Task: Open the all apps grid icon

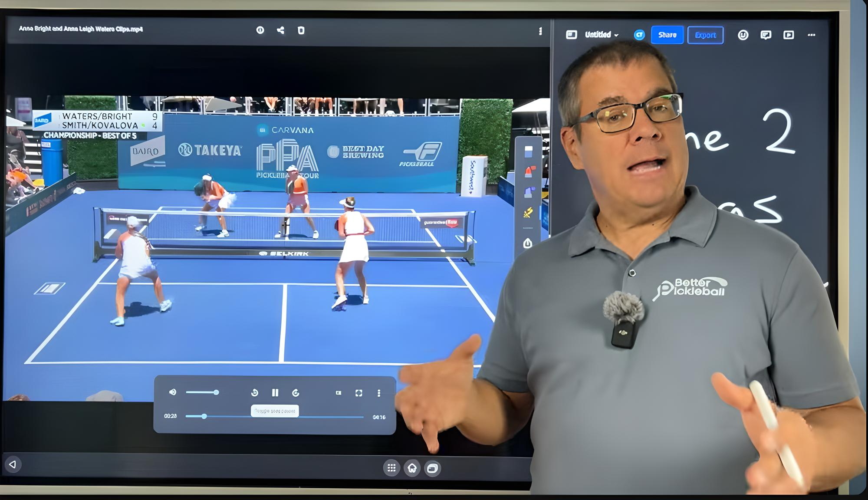Action: pyautogui.click(x=391, y=468)
